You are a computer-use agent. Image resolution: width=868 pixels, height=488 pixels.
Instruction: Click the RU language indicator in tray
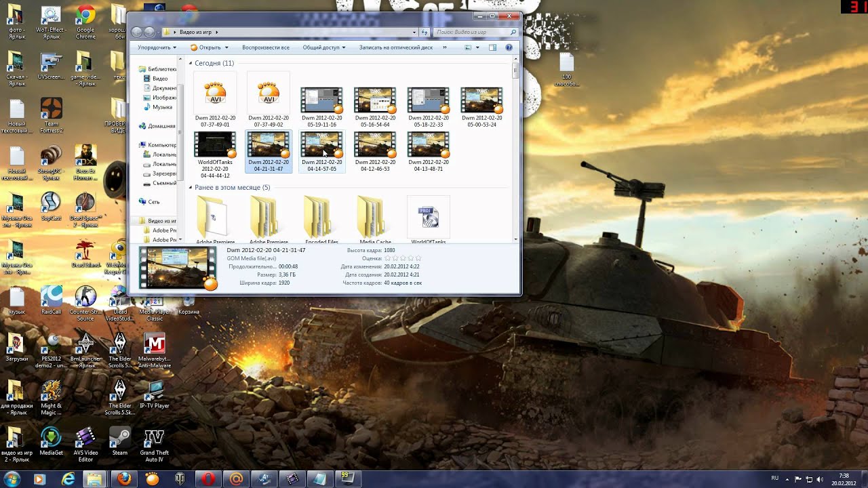point(774,478)
